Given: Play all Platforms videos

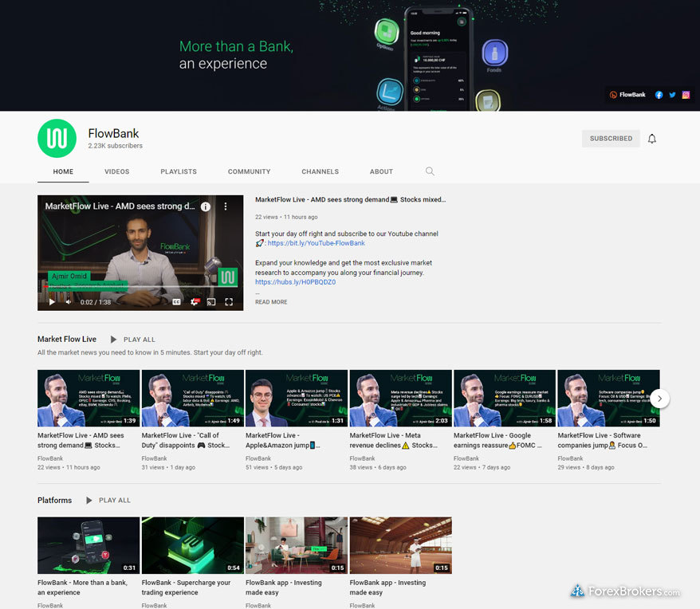Looking at the screenshot, I should (108, 501).
